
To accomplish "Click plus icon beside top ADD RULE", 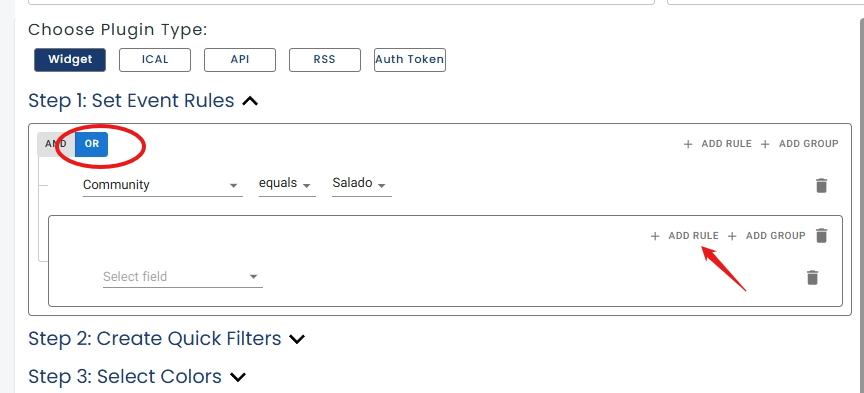I will (x=688, y=144).
